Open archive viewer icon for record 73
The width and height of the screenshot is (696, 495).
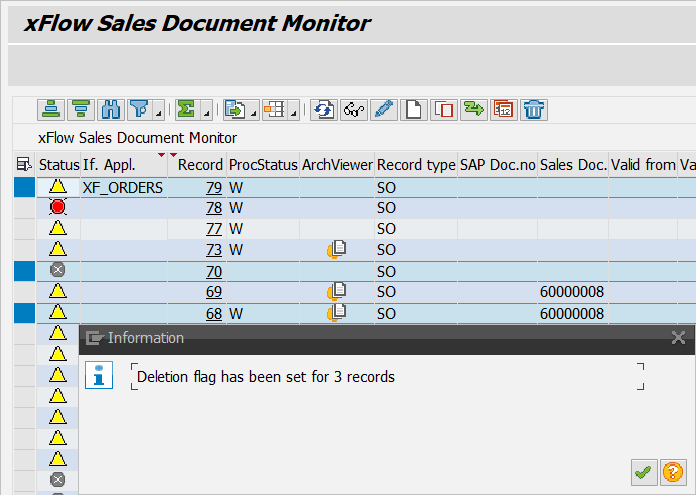point(337,250)
